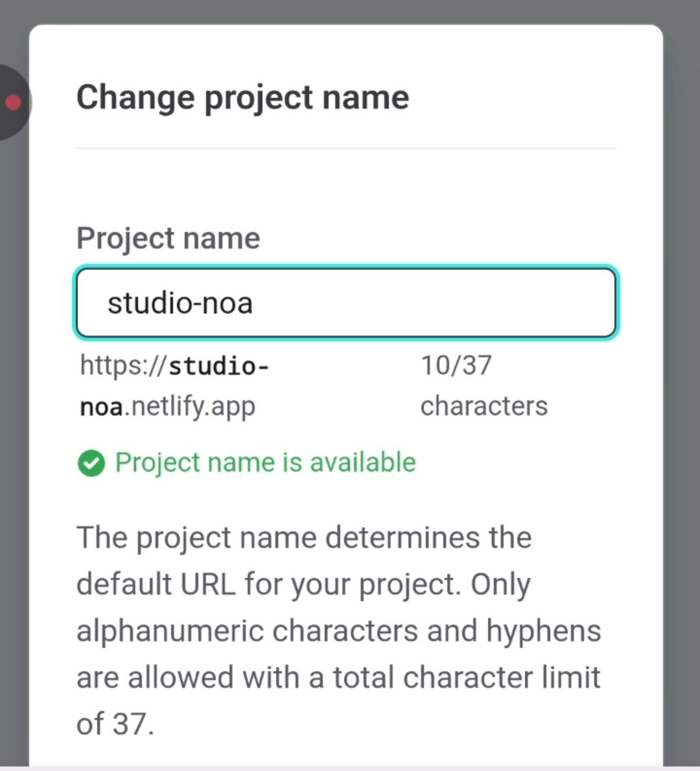
Task: Click the green checkmark availability icon
Action: 91,463
